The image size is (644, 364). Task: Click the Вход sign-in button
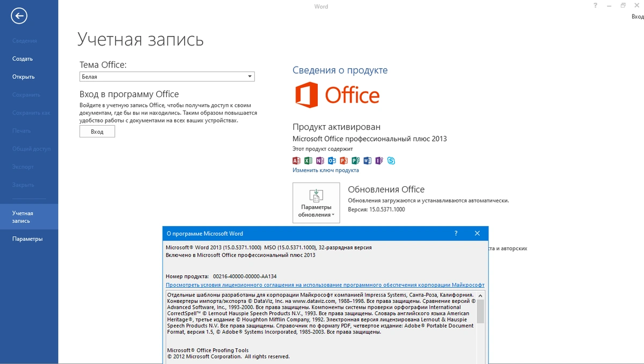click(x=97, y=131)
